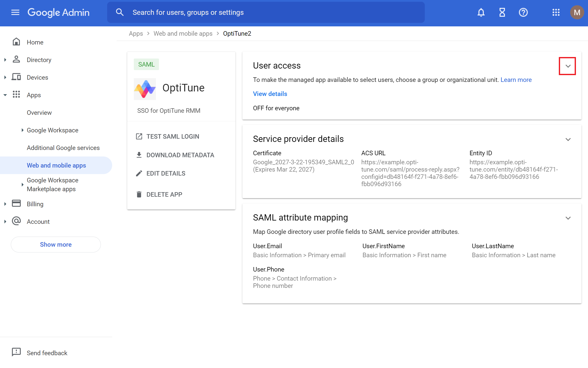Go to Home in sidebar

coord(35,42)
